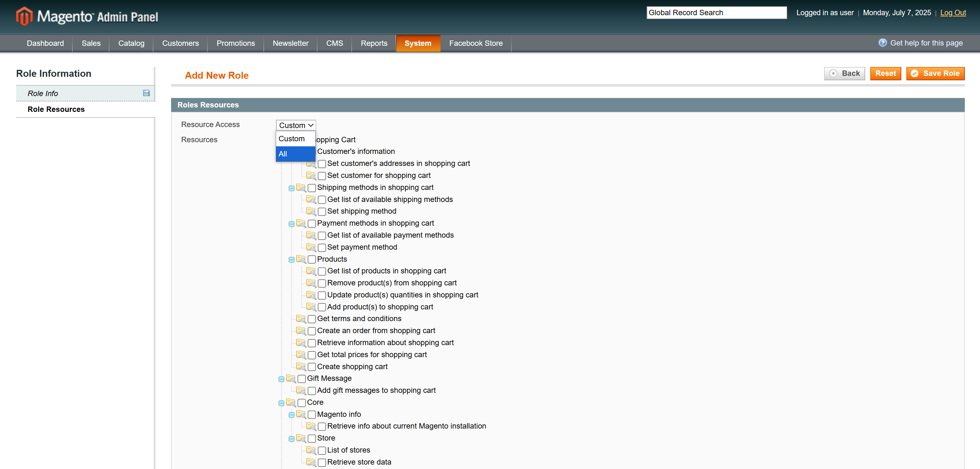
Task: Click folder icon next to Set payment method
Action: pos(311,247)
